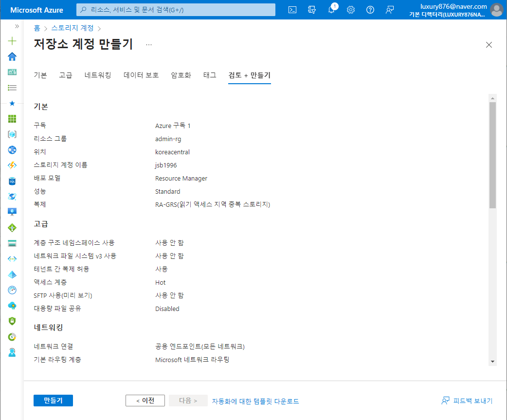
Task: Open the account avatar menu
Action: tap(497, 10)
